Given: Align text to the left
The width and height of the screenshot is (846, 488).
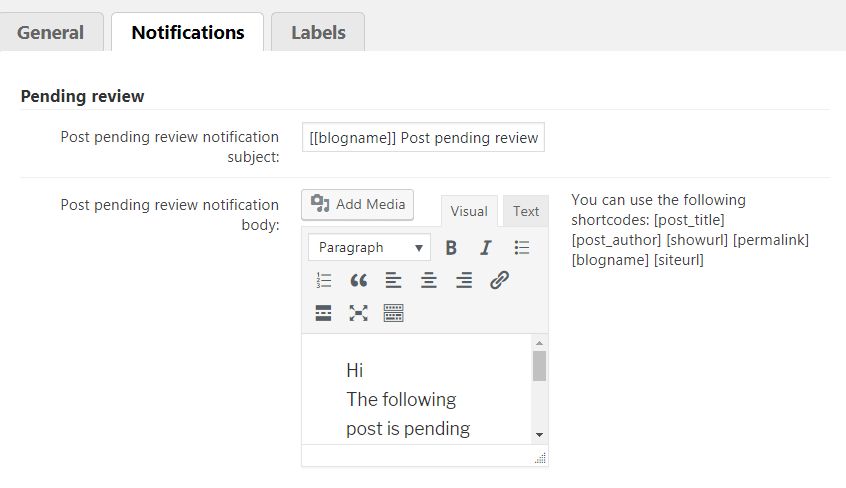Looking at the screenshot, I should [x=393, y=281].
